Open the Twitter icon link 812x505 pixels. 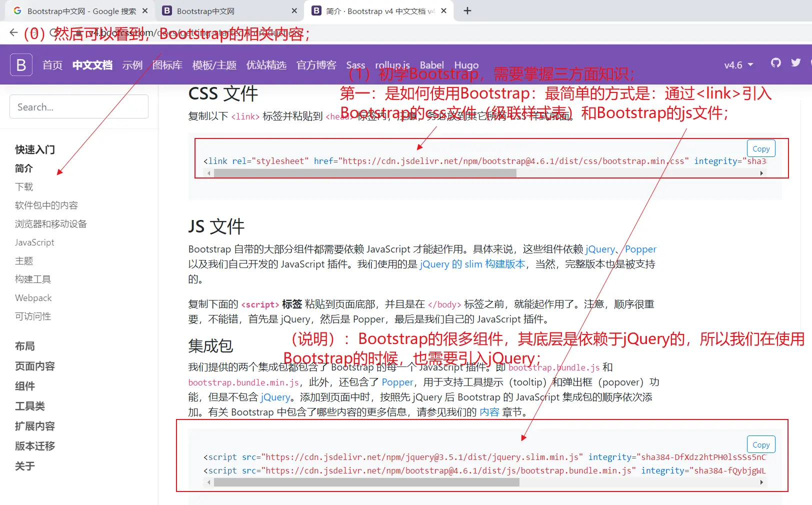click(x=796, y=63)
